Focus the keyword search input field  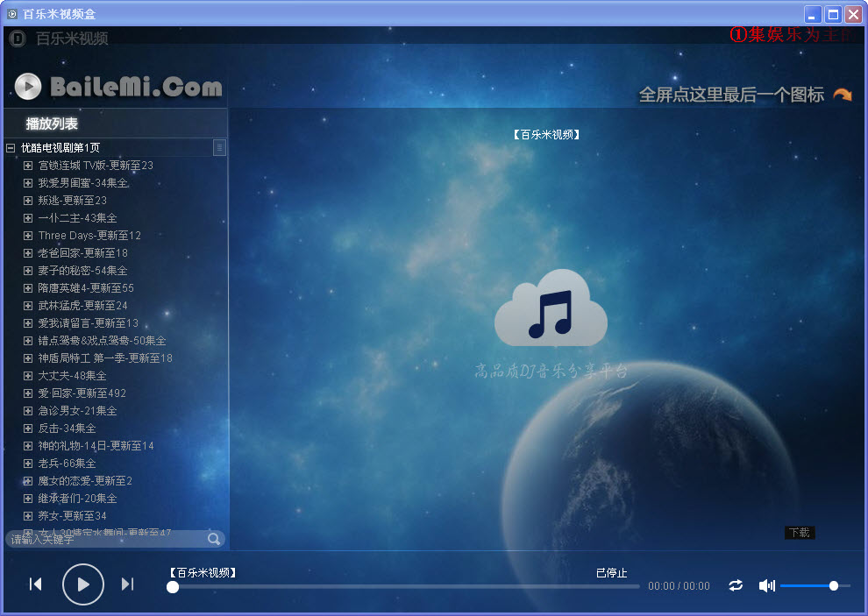[x=108, y=539]
